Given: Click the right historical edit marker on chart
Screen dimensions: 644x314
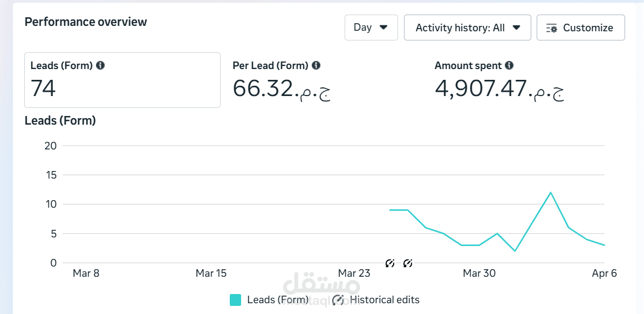Looking at the screenshot, I should [x=408, y=263].
